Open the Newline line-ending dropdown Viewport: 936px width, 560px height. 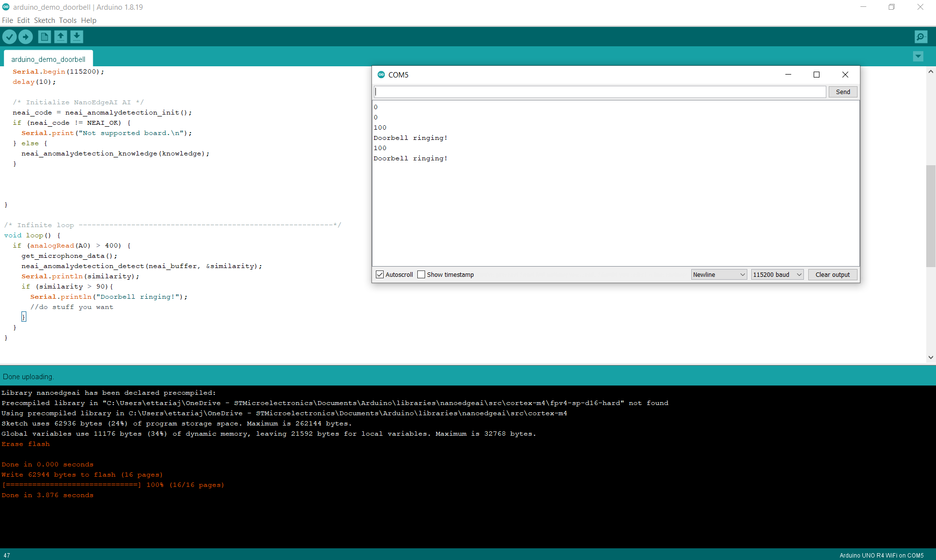[719, 275]
